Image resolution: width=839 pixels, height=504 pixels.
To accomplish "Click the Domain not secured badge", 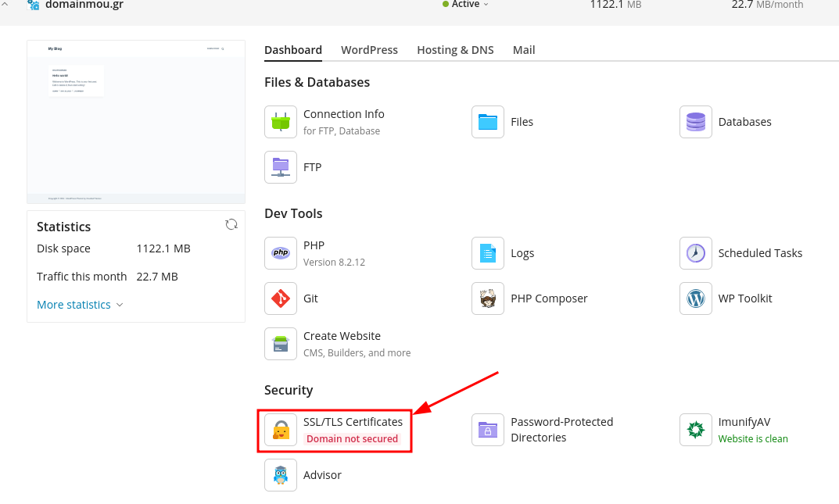I will [x=352, y=439].
